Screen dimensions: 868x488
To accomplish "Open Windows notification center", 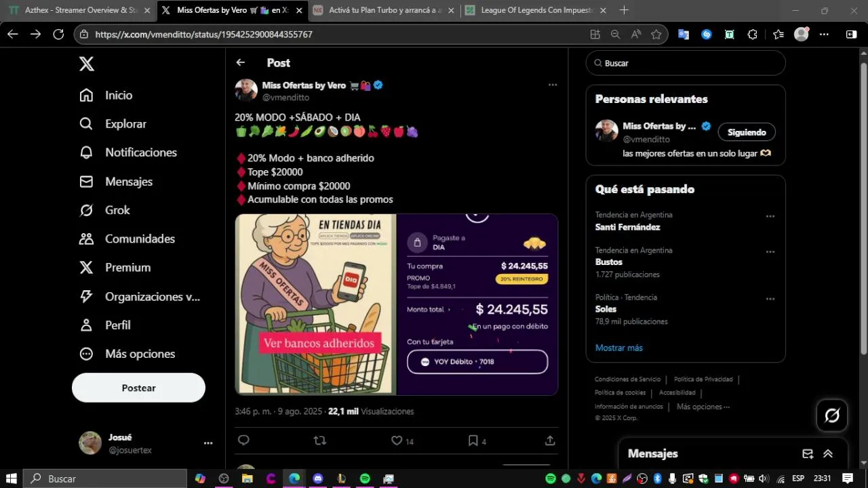I will coord(848,479).
